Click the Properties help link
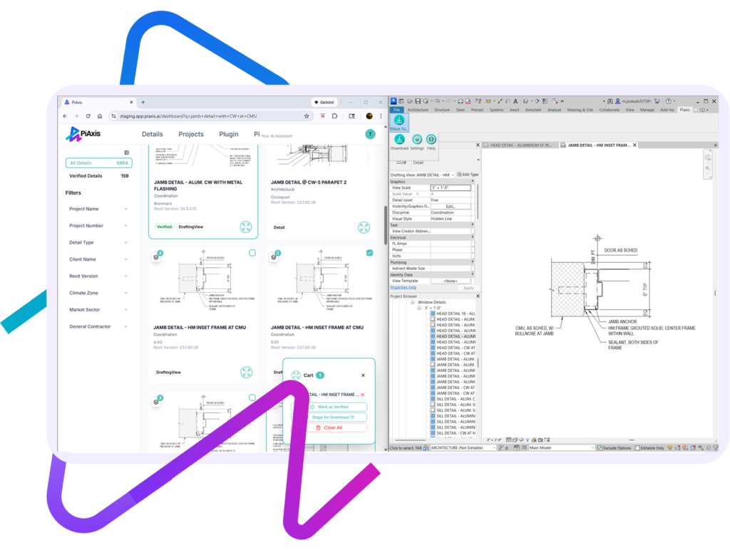 pyautogui.click(x=403, y=288)
